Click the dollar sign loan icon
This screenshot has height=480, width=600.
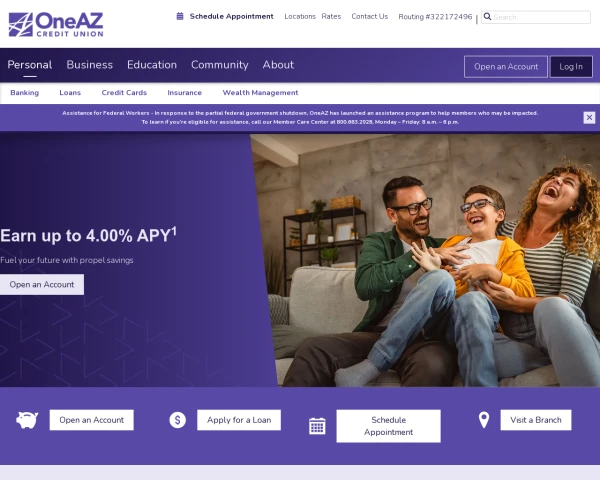[178, 420]
